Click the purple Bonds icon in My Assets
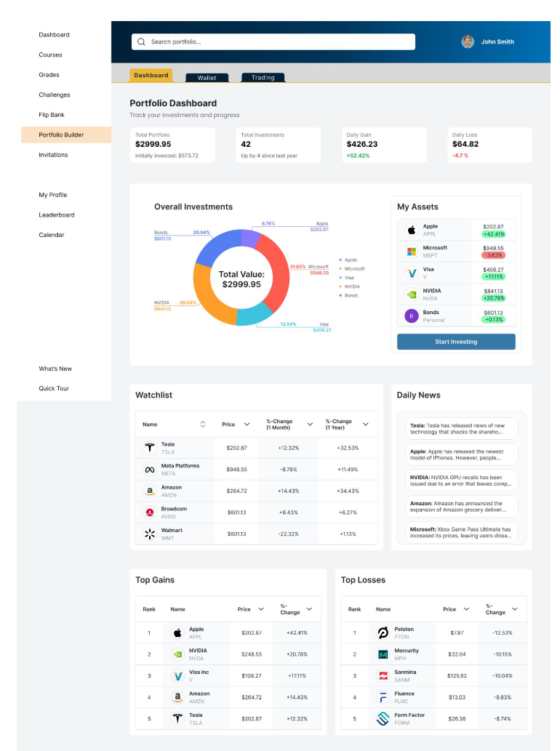 point(412,316)
